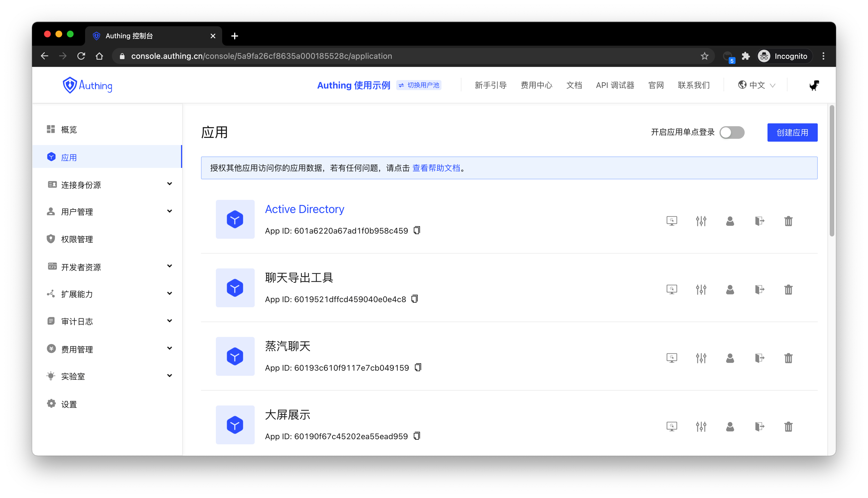Open experience login icon for 蒸汽聊天

point(672,358)
